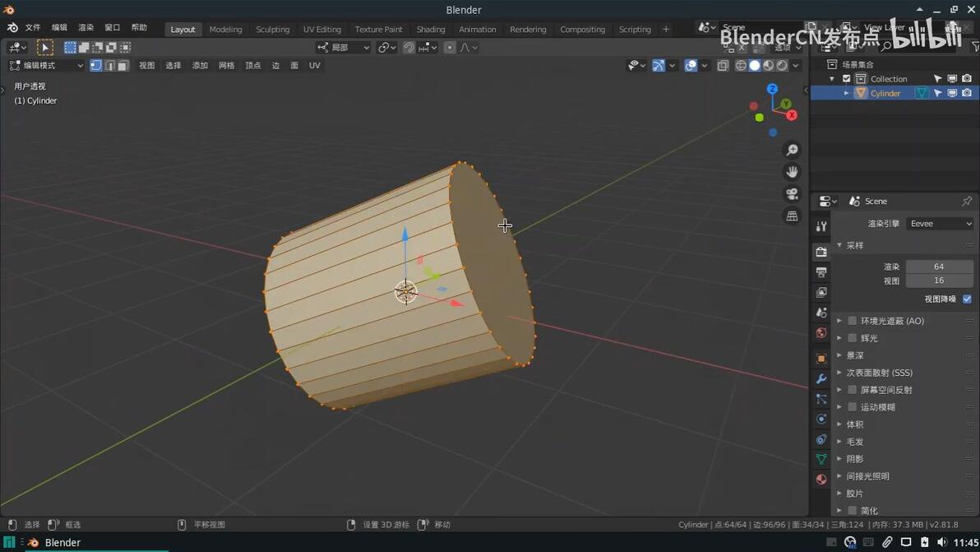The height and width of the screenshot is (552, 980).
Task: Open the 局部 transform orientation dropdown
Action: 343,48
